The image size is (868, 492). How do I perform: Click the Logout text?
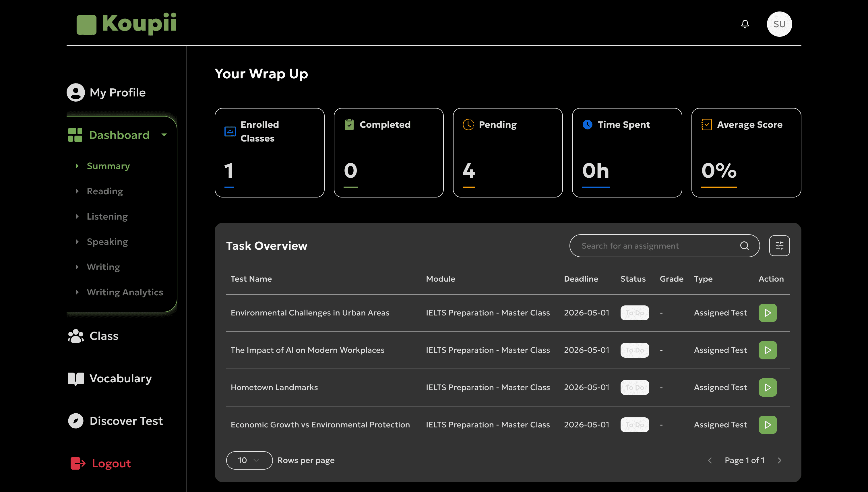(x=111, y=463)
